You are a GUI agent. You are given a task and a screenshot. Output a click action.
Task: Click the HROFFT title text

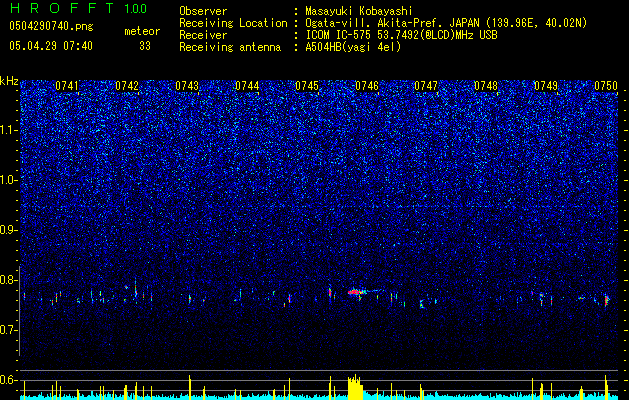pos(62,8)
